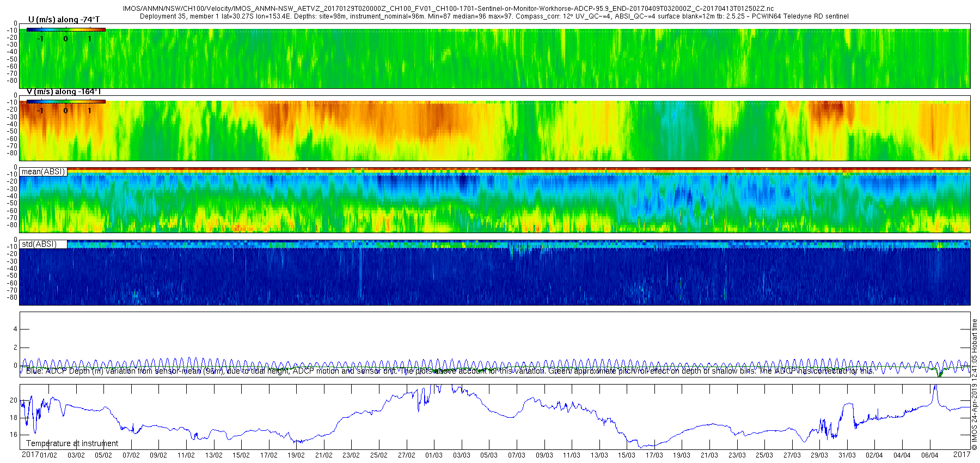Click the '09/03' date tick label

click(544, 455)
